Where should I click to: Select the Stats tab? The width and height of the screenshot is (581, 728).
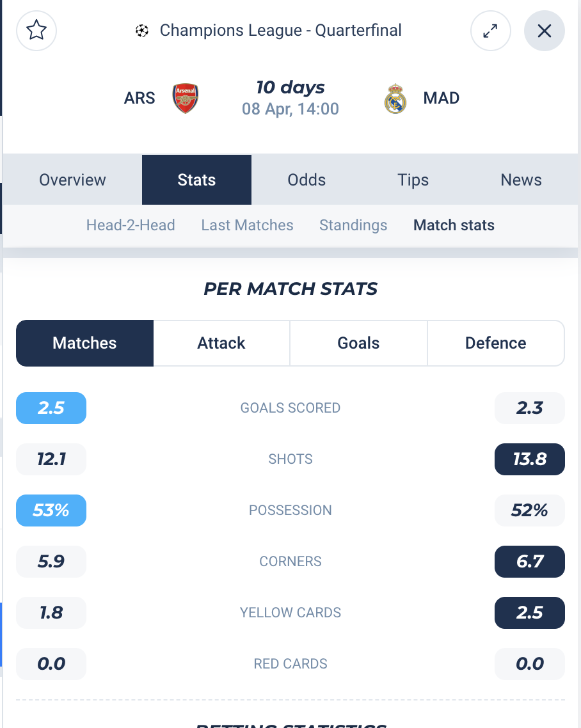pyautogui.click(x=196, y=180)
